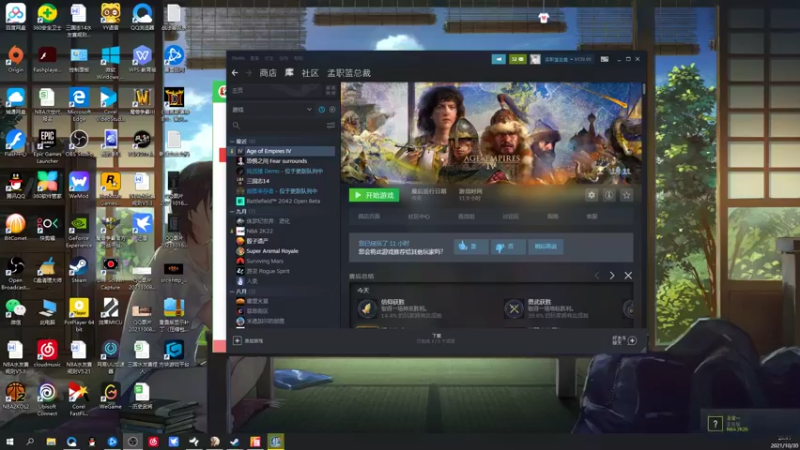Open library 主页 home button

(276, 90)
